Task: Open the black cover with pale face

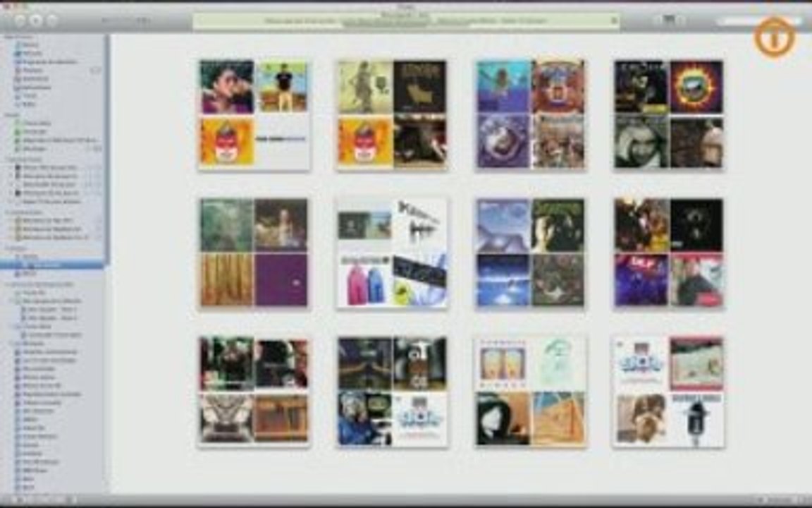Action: point(503,418)
